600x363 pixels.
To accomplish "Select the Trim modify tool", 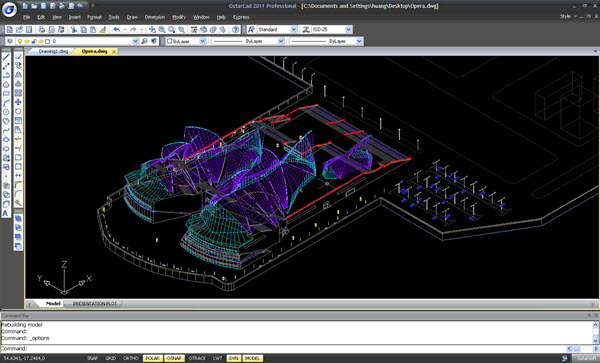I will 18,139.
